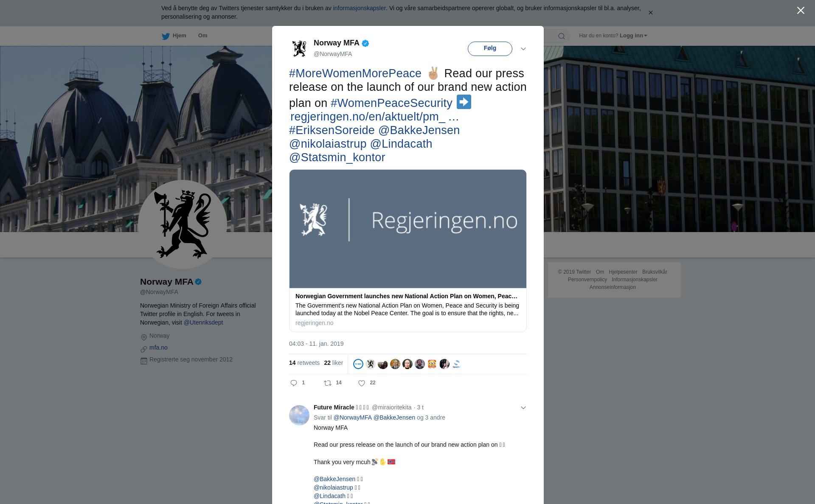Expand the tweet options chevron beside Følg
815x504 pixels.
523,49
